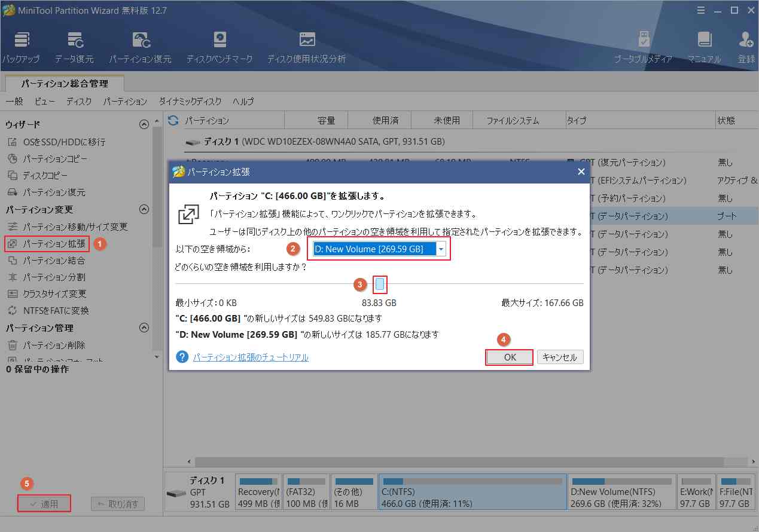Select ディスク 1 GPT in the disk map
The width and height of the screenshot is (759, 532).
(199, 492)
